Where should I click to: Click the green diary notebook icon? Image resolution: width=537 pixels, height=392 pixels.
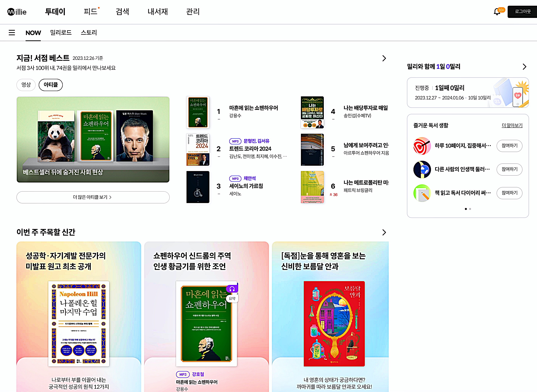click(422, 193)
